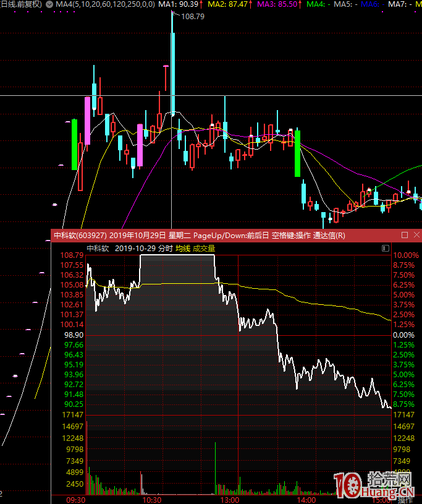The height and width of the screenshot is (504, 422).
Task: Click the 105.08 price axis label
Action: 72,285
